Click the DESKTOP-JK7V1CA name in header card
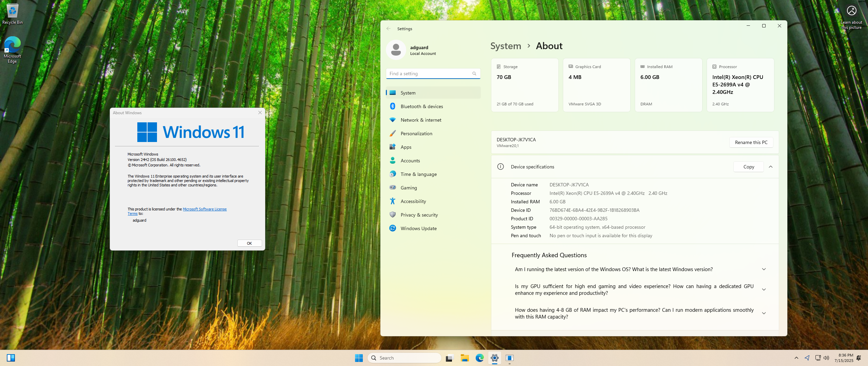 pyautogui.click(x=516, y=140)
